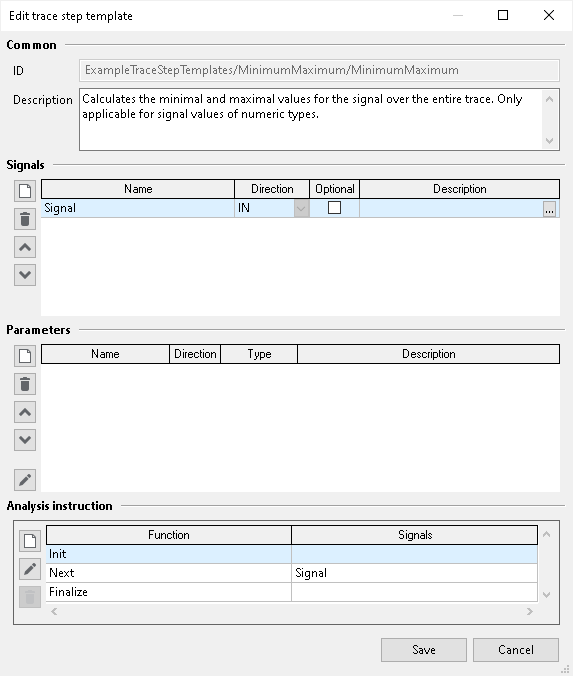Open Direction dropdown for Signal row

point(301,209)
